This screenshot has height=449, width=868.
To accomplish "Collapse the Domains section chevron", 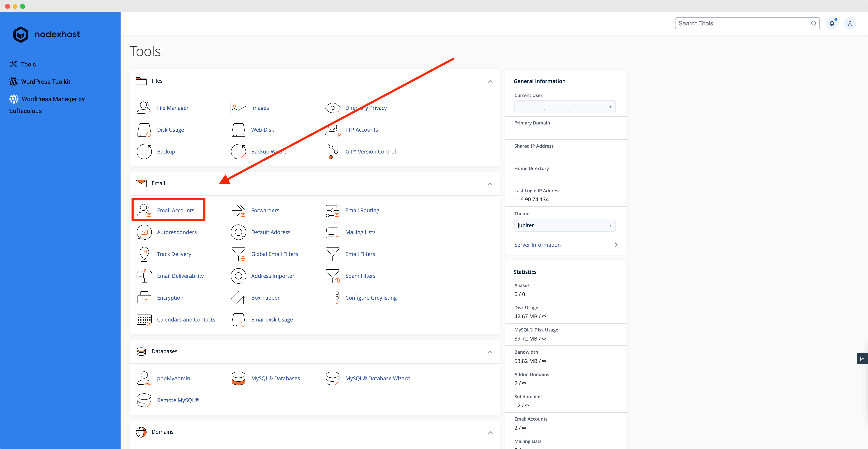I will click(490, 432).
